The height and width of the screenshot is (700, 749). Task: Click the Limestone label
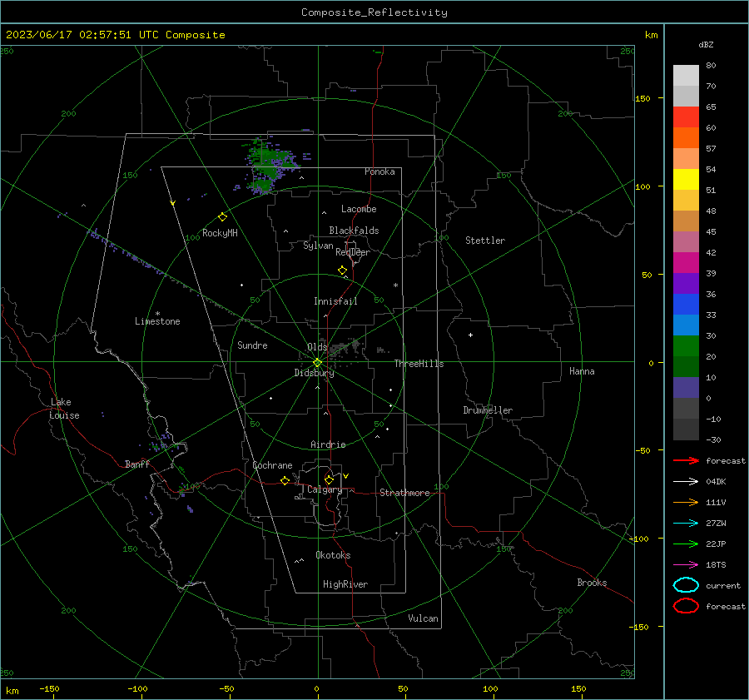[157, 321]
